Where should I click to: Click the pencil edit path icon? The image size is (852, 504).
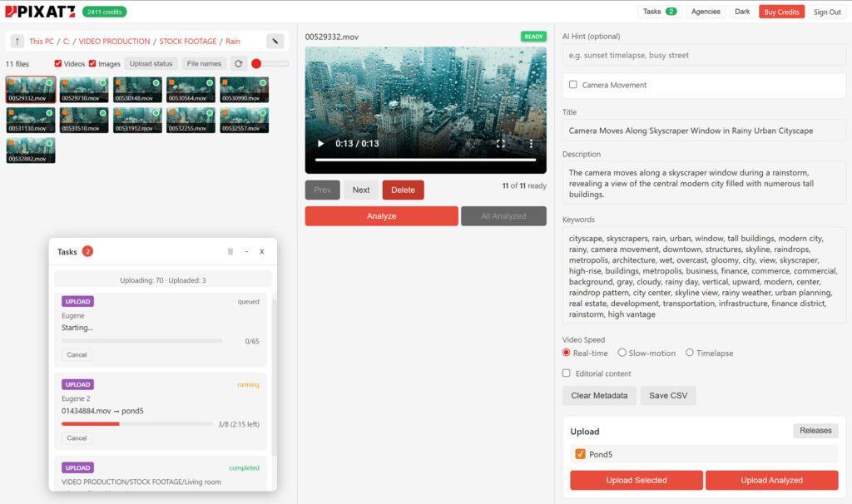pos(275,41)
